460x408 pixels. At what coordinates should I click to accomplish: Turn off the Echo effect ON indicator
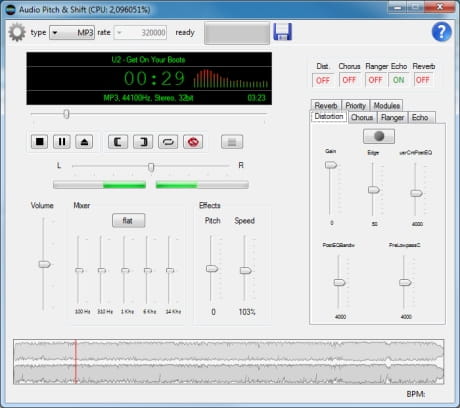coord(399,80)
